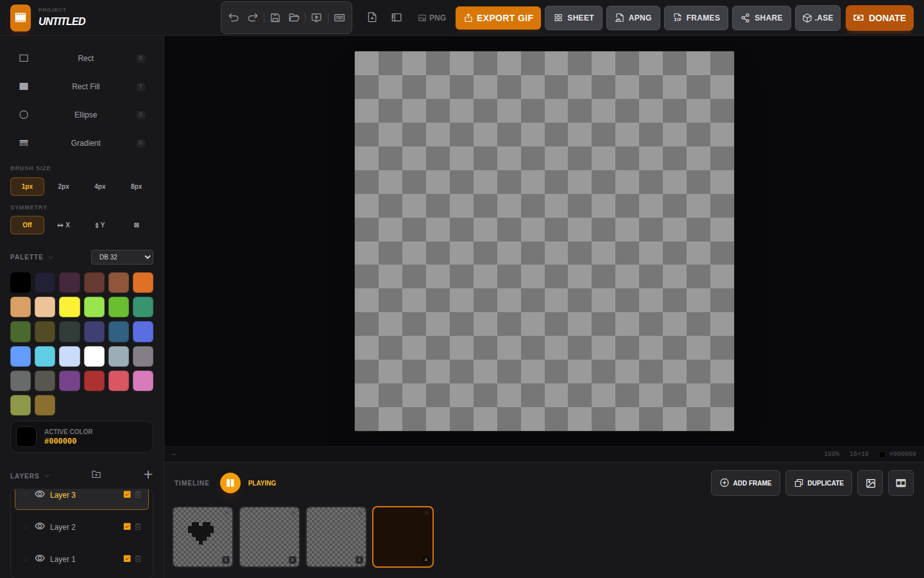Save project with the floppy disk icon
The image size is (924, 578).
click(275, 18)
